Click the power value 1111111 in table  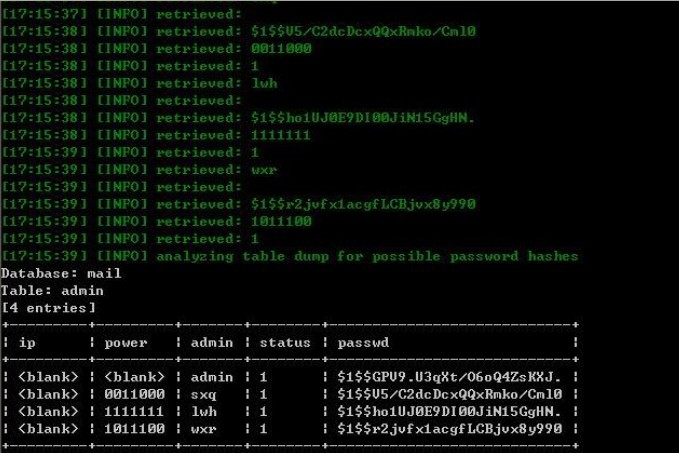click(x=134, y=411)
